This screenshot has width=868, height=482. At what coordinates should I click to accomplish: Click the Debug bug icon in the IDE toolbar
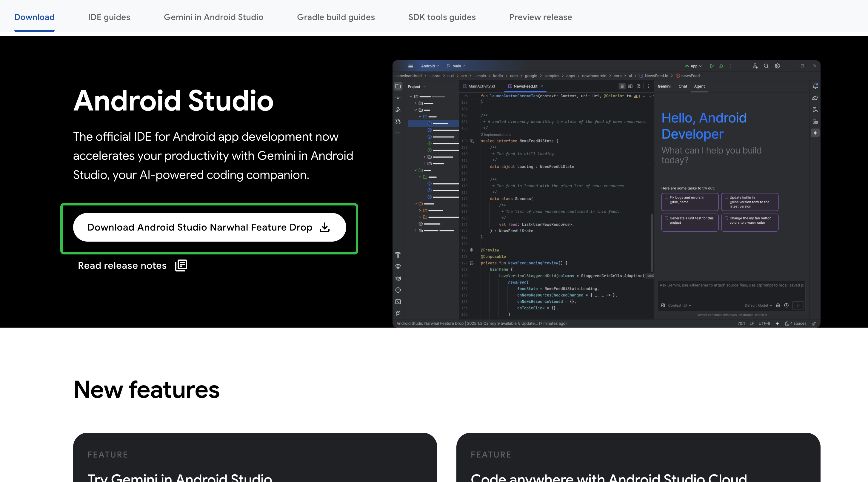click(721, 66)
